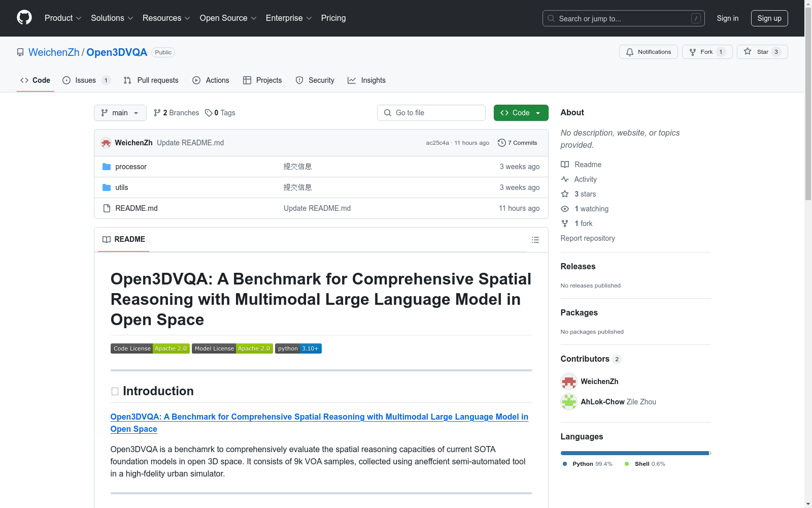Click the Go to file field
Viewport: 812px width, 508px height.
click(x=431, y=113)
